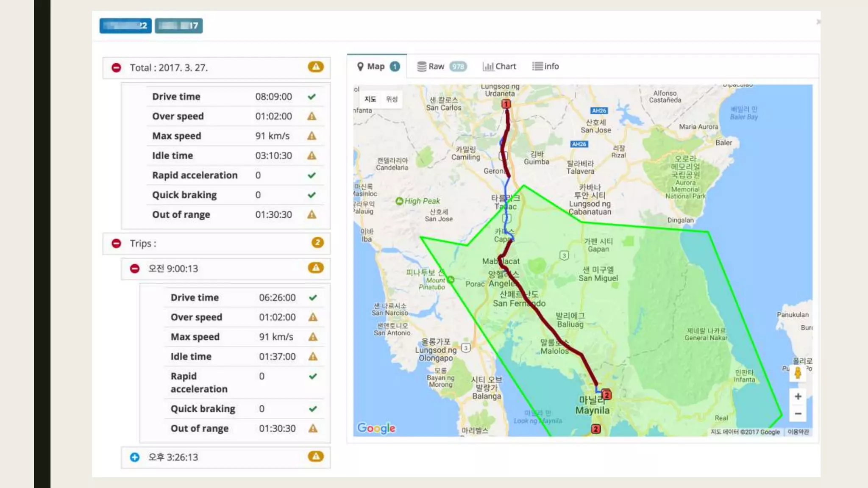
Task: Click the orange Trips count badge
Action: [x=317, y=243]
